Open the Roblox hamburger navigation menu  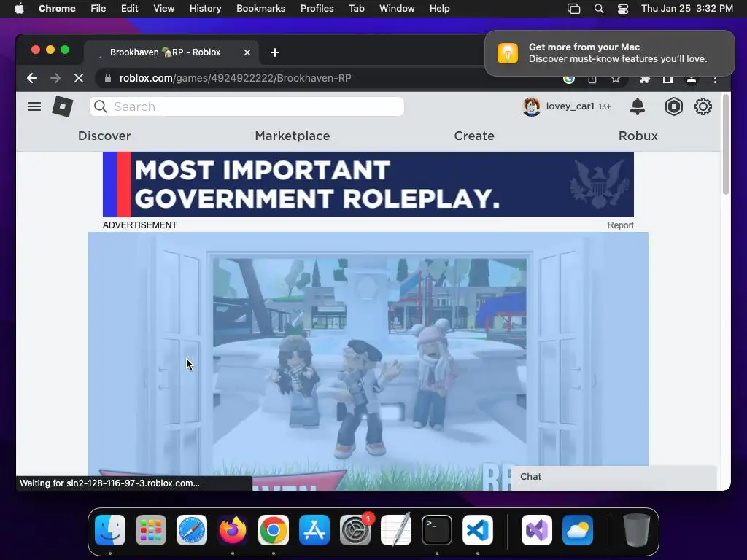tap(34, 106)
